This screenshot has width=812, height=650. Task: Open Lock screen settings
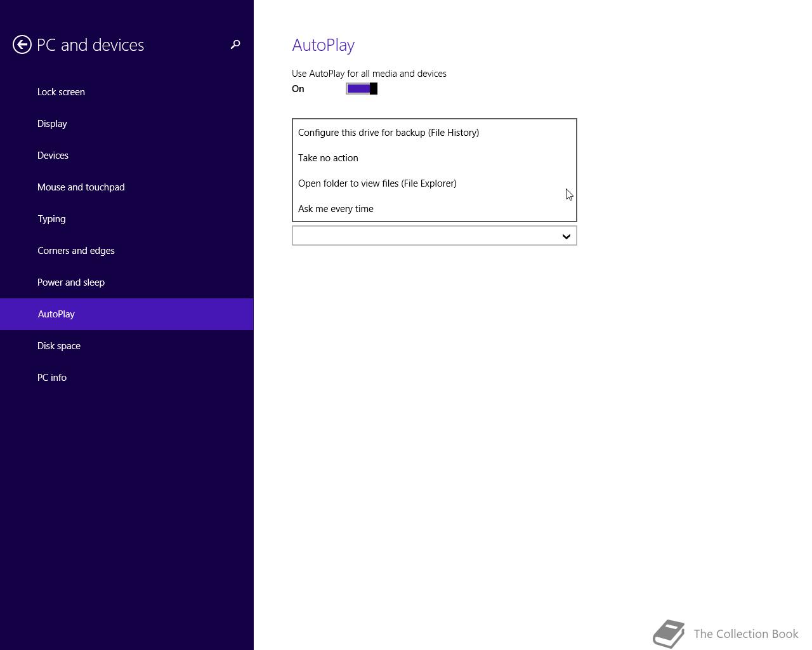(127, 92)
